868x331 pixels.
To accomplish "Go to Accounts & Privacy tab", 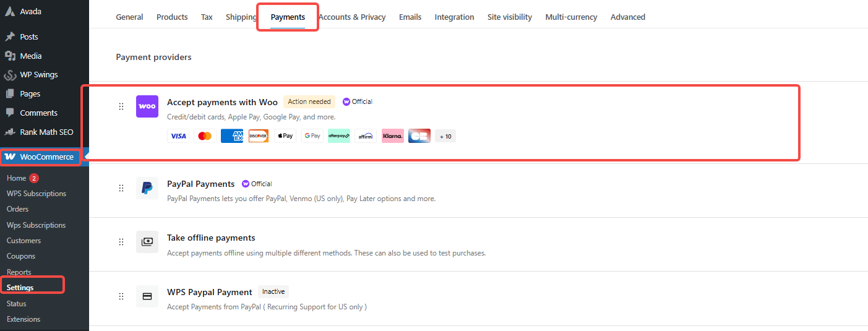I will click(x=352, y=17).
